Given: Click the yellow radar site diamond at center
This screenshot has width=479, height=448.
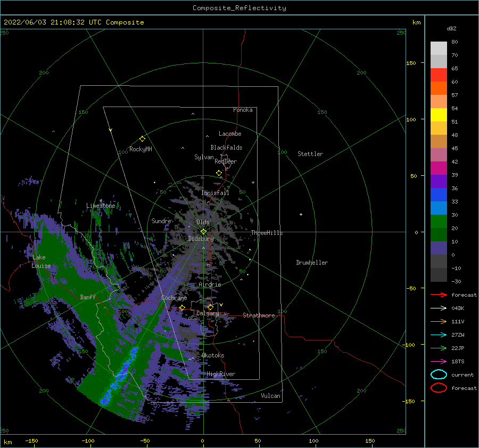Looking at the screenshot, I should click(x=203, y=232).
